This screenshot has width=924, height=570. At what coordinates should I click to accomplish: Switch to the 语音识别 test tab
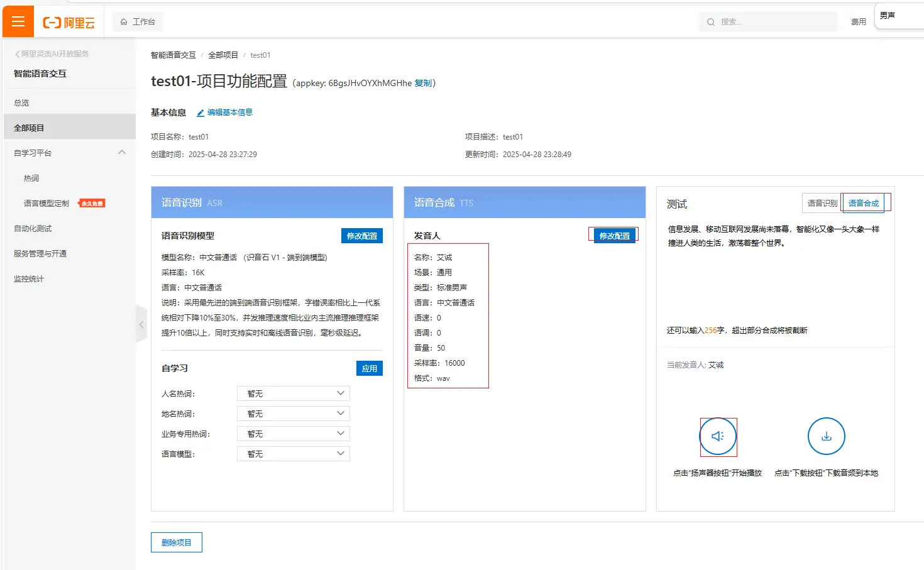click(822, 203)
